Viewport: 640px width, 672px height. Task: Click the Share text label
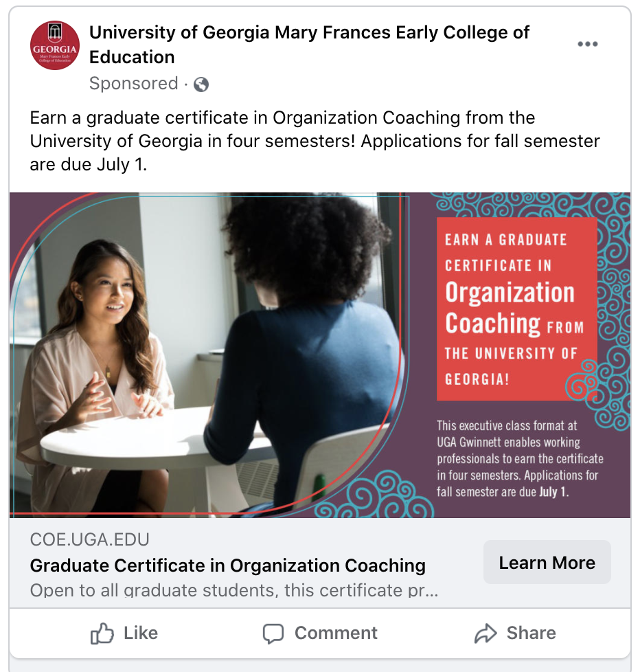coord(531,633)
